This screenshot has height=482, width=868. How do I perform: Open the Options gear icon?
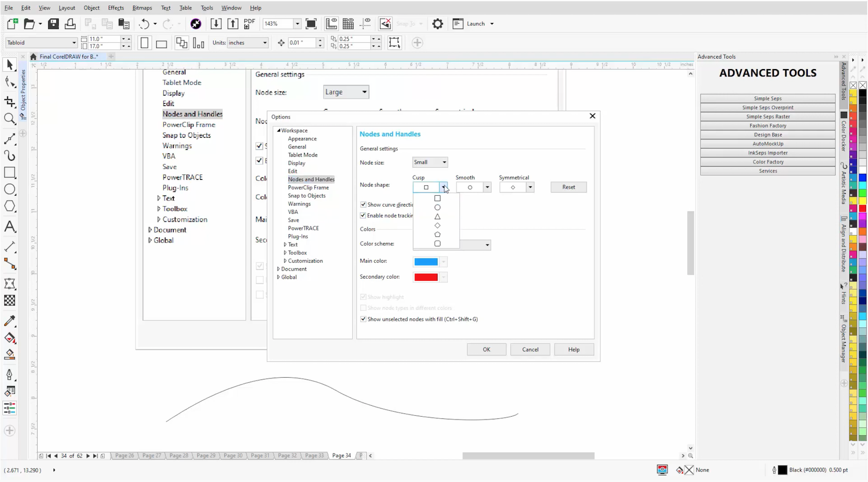(x=437, y=24)
